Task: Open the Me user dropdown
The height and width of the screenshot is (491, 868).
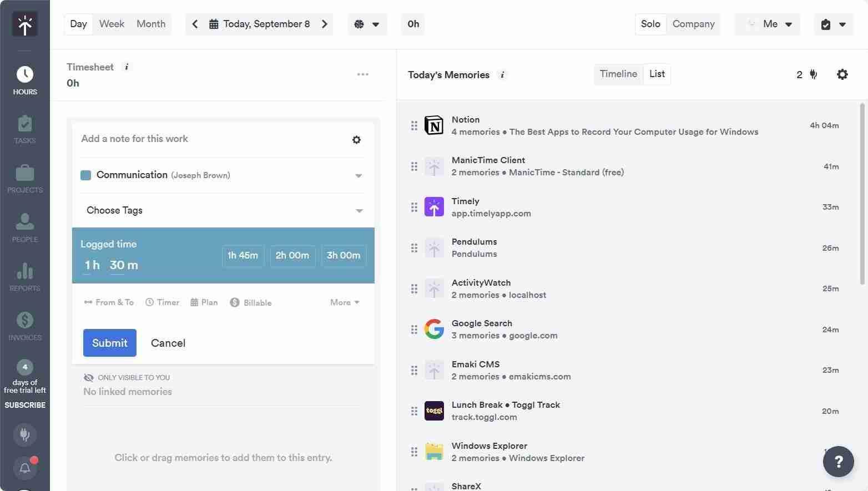Action: click(768, 24)
